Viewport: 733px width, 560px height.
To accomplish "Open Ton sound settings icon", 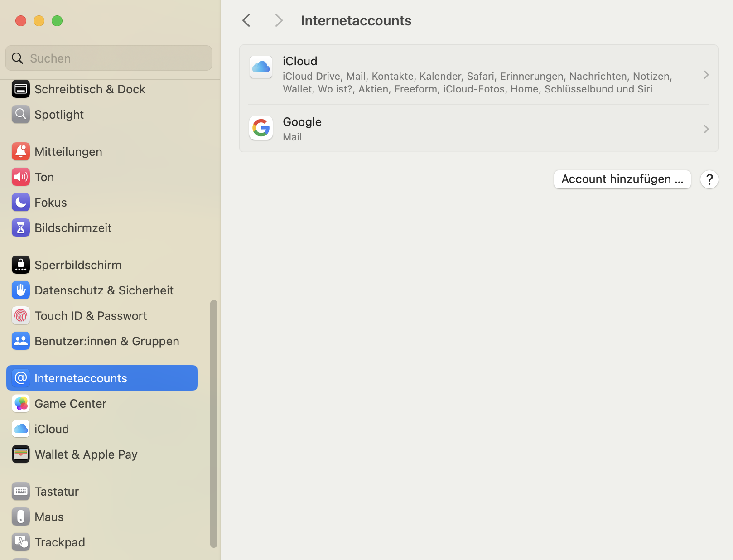I will (21, 177).
